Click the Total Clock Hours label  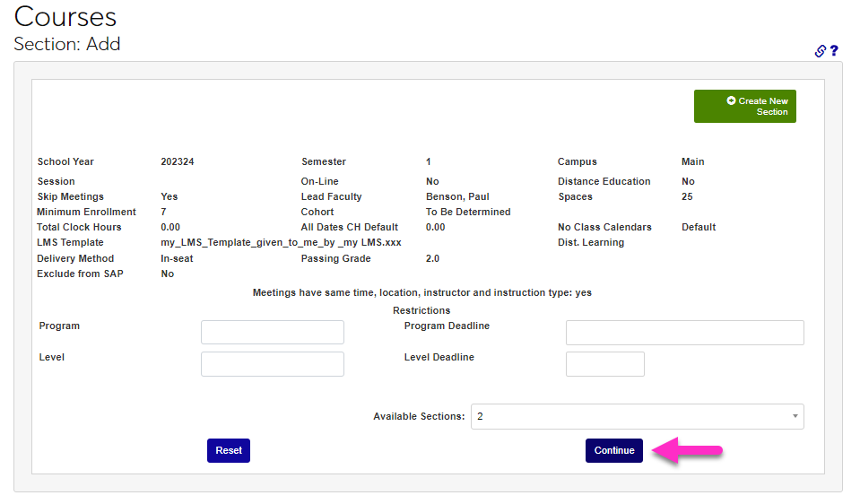[x=79, y=227]
